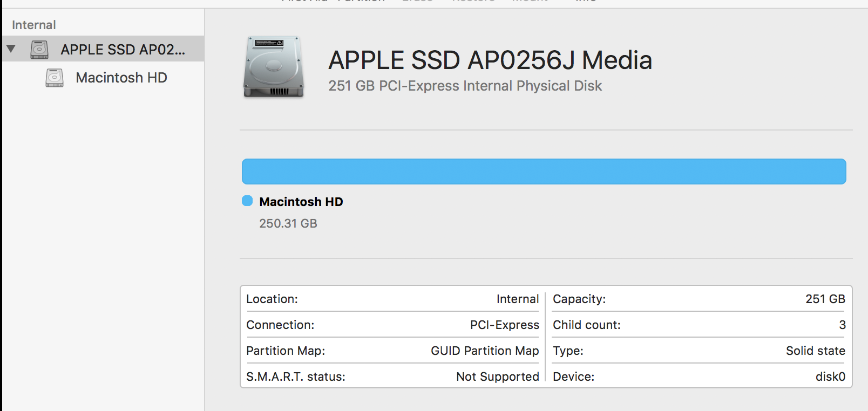
Task: Click the Capacity: label
Action: point(579,299)
